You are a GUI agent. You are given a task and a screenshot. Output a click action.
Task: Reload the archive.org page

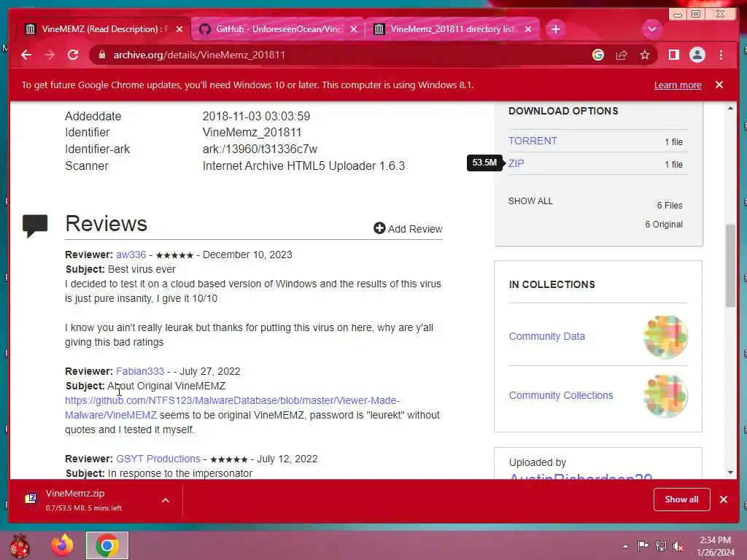tap(73, 55)
